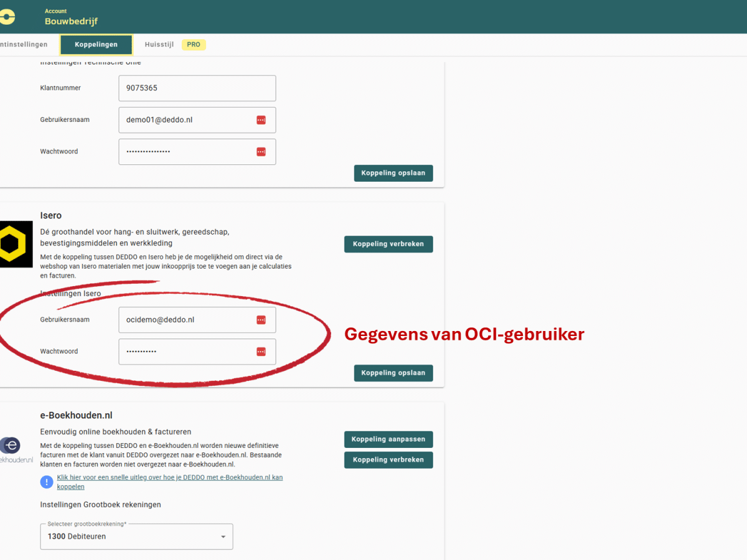Click the Instellingen Isero label
This screenshot has height=560, width=747.
tap(70, 294)
